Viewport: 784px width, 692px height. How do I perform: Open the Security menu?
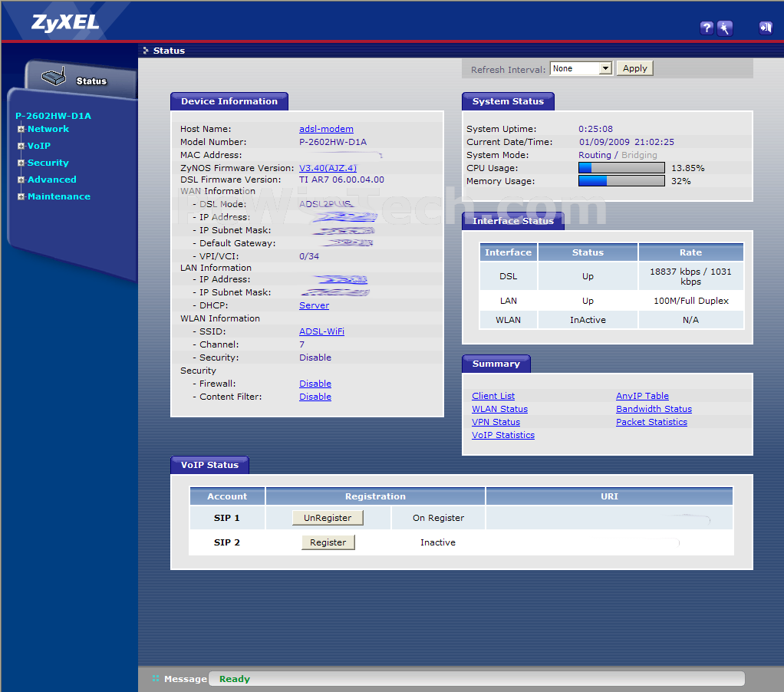click(48, 163)
